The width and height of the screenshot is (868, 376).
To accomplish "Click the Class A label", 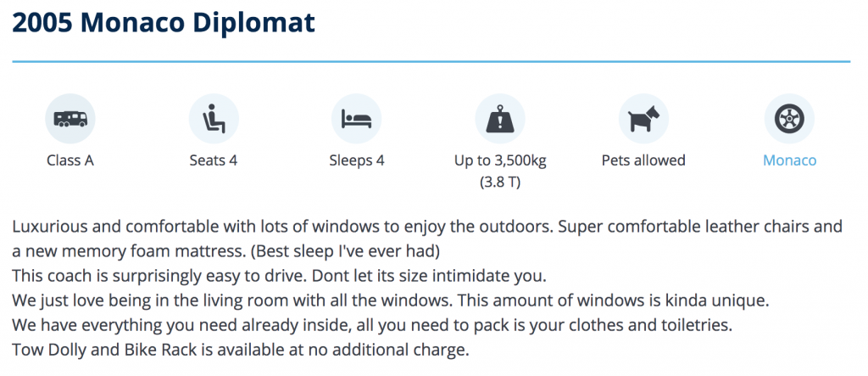I will coord(70,160).
